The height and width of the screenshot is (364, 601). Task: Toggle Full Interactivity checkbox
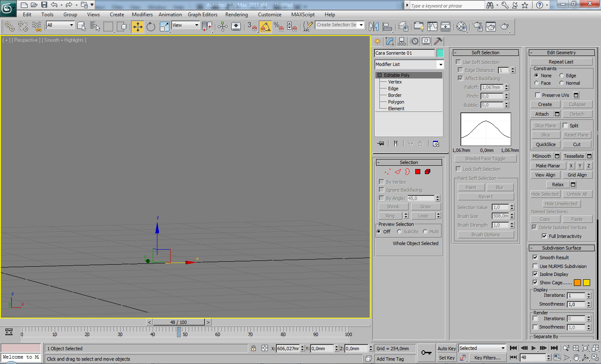(x=544, y=236)
